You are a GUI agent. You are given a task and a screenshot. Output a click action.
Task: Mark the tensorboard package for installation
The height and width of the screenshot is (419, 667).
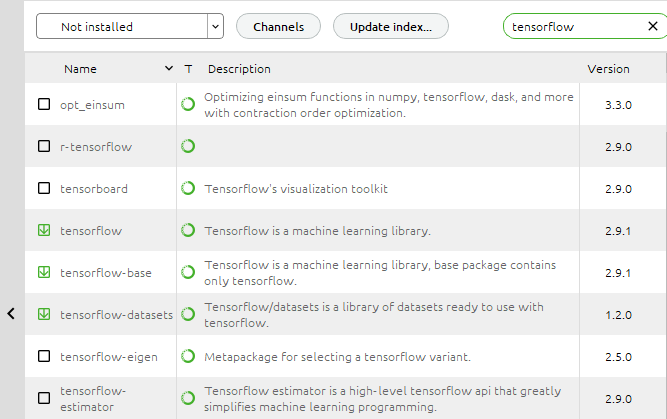pos(44,188)
